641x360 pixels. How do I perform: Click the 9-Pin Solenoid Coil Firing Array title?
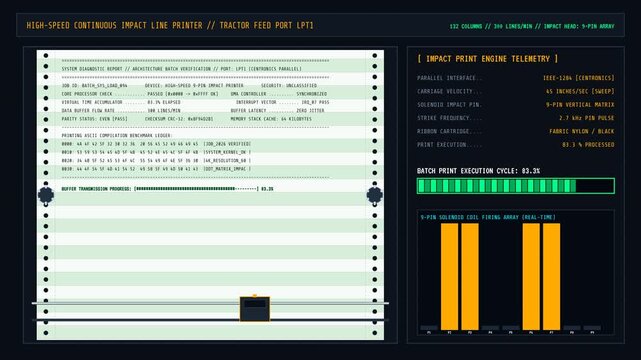(488, 217)
